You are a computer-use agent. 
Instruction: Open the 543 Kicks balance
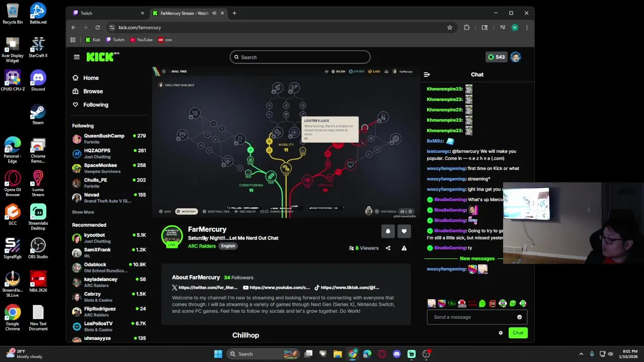(496, 57)
